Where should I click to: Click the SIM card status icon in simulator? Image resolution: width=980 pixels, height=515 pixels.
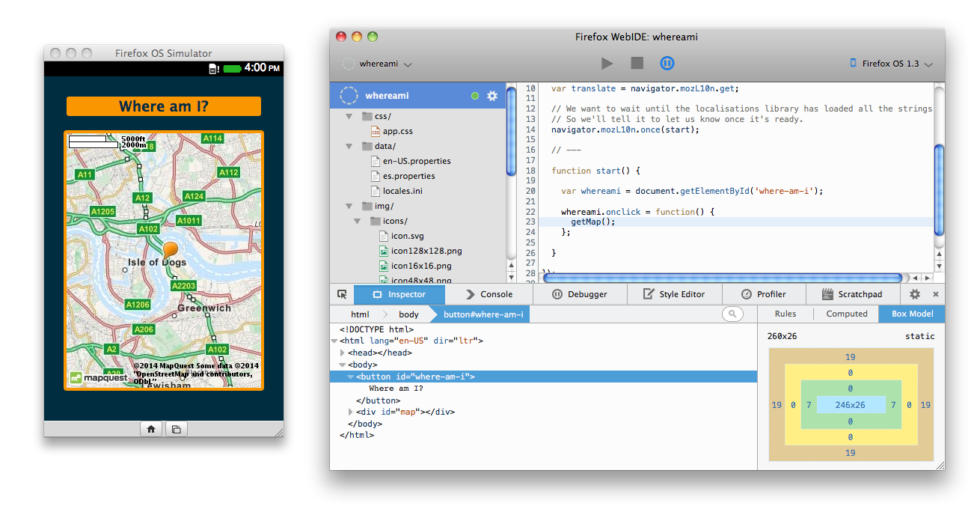click(213, 69)
